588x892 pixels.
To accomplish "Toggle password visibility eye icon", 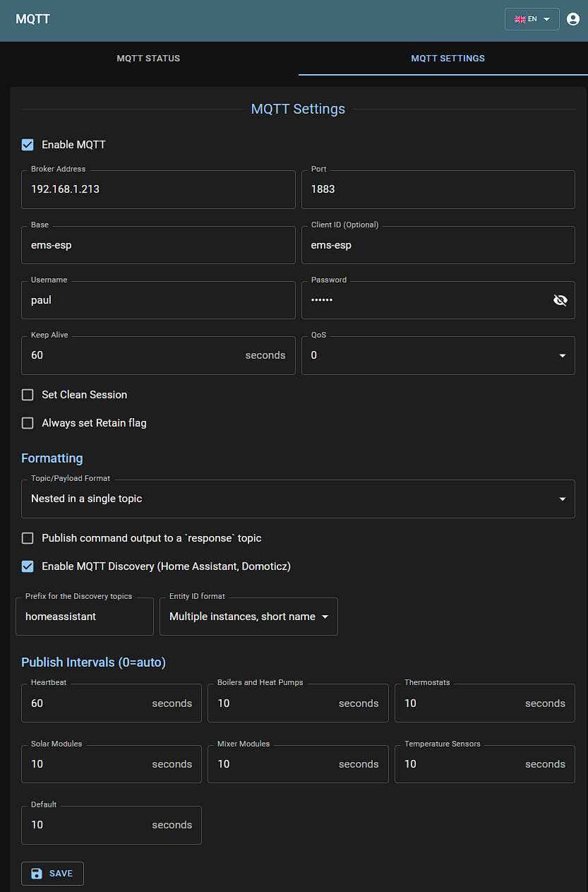I will pyautogui.click(x=560, y=300).
